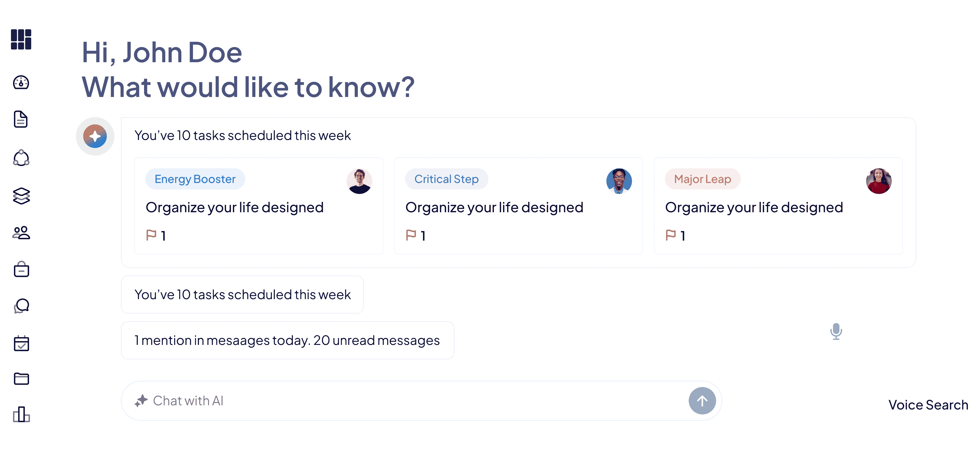The image size is (980, 462).
Task: Click the AI assistant sparkle avatar
Action: coord(95,136)
